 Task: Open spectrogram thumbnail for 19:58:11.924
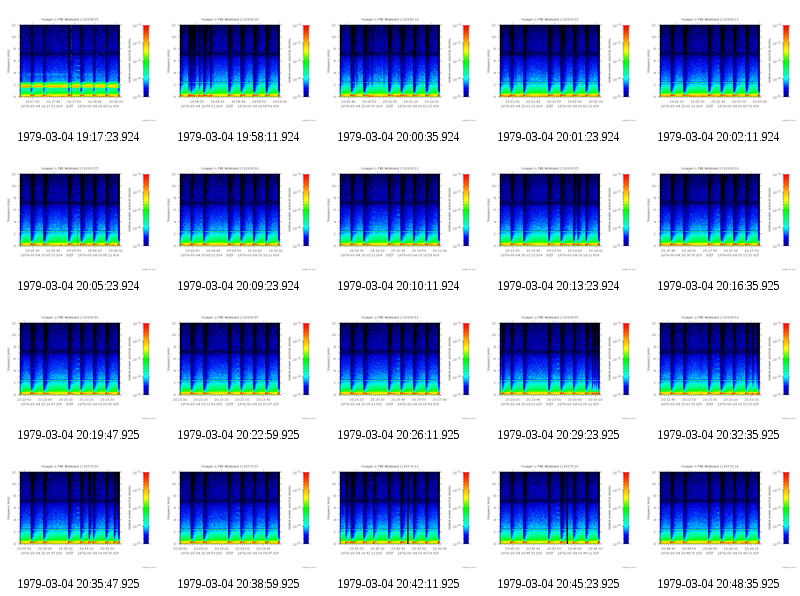point(240,69)
